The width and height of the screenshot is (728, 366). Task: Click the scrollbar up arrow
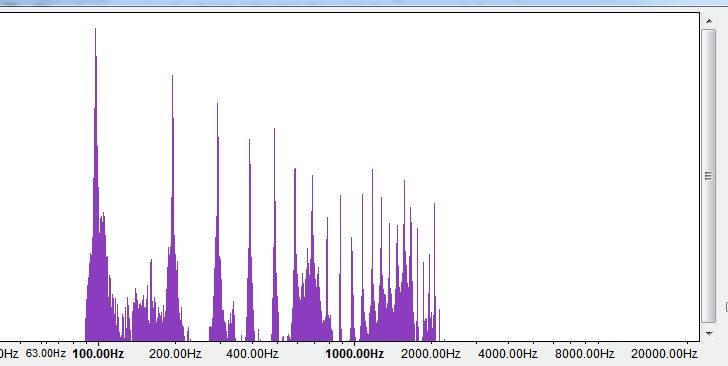coord(709,21)
